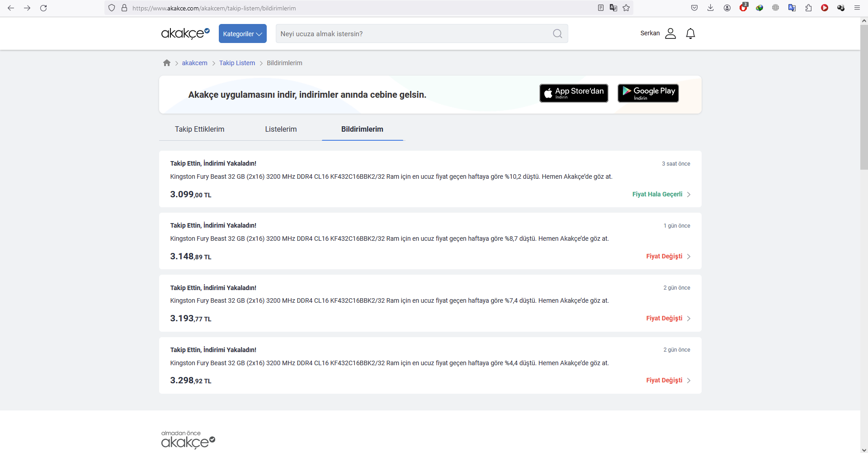Click the 3.193,77 TL price

coord(191,319)
